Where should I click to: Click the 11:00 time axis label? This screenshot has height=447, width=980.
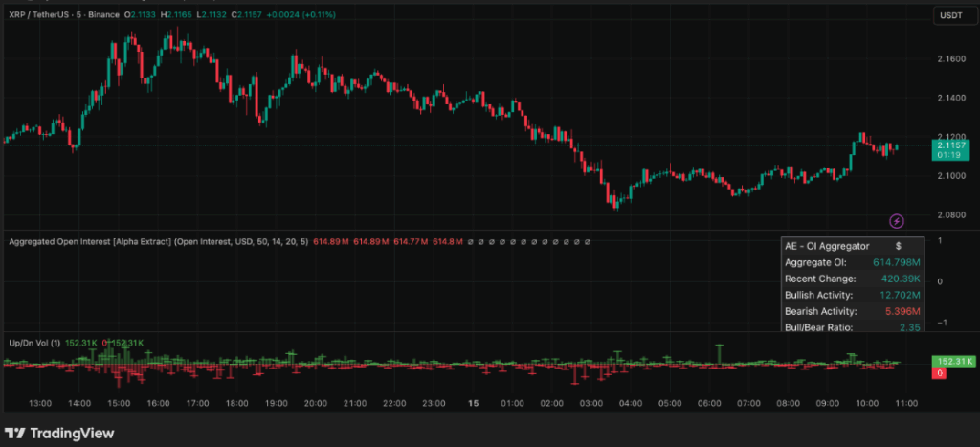click(x=906, y=403)
